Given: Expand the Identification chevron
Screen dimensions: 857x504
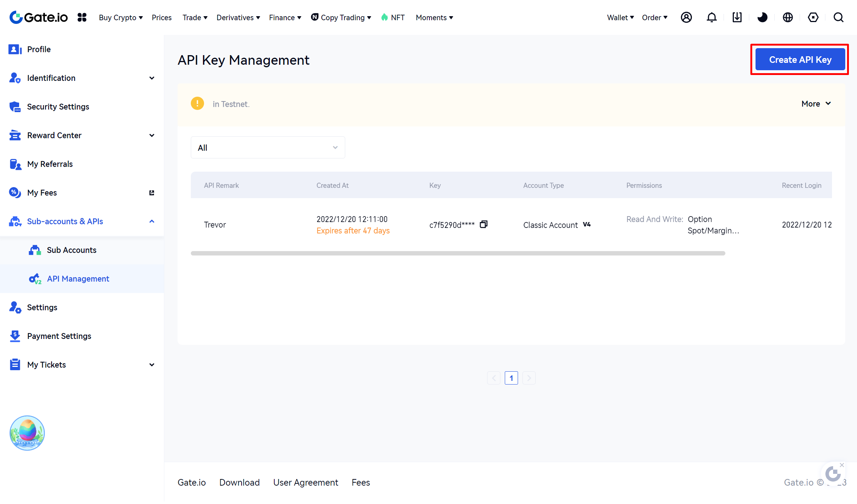Looking at the screenshot, I should coord(152,78).
